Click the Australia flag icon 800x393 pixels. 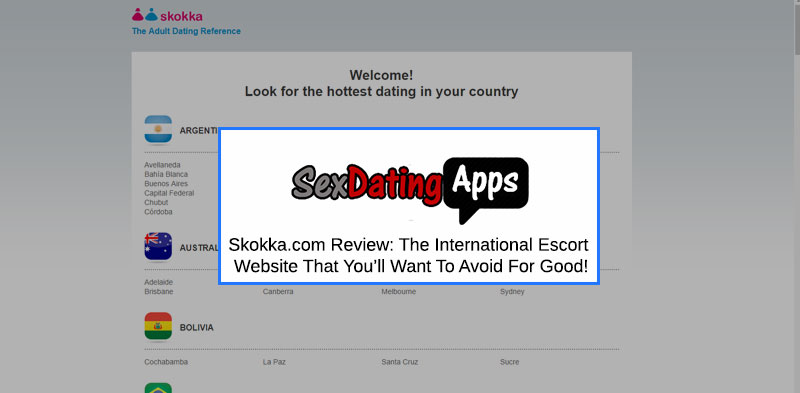coord(158,247)
